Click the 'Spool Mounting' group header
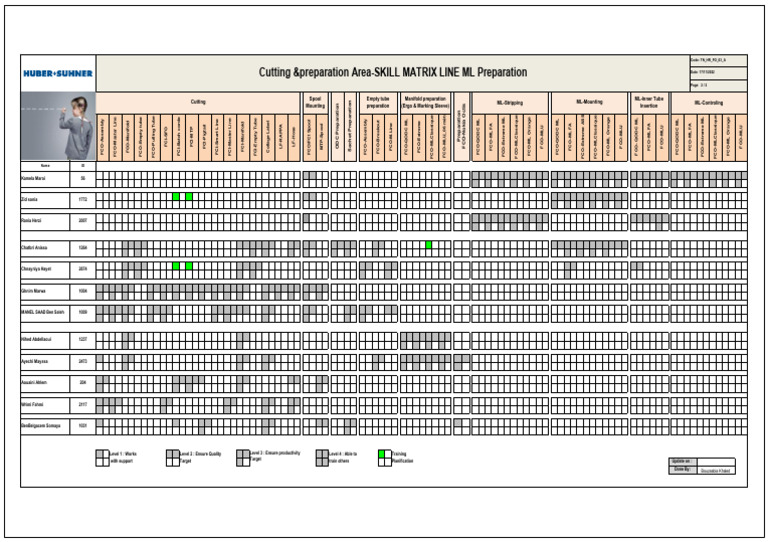Viewport: 768px width, 542px height. tap(315, 102)
